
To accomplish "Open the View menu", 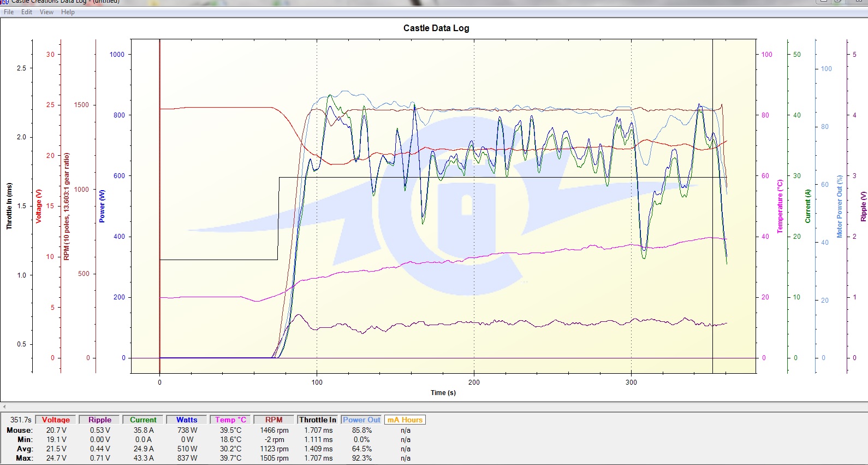I will tap(46, 12).
